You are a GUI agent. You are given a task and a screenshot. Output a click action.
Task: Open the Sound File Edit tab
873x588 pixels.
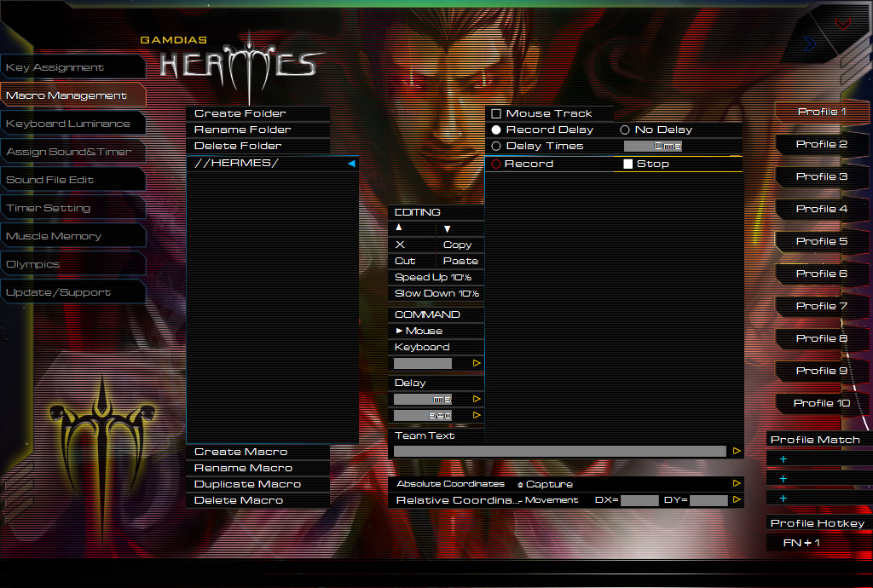(x=73, y=180)
